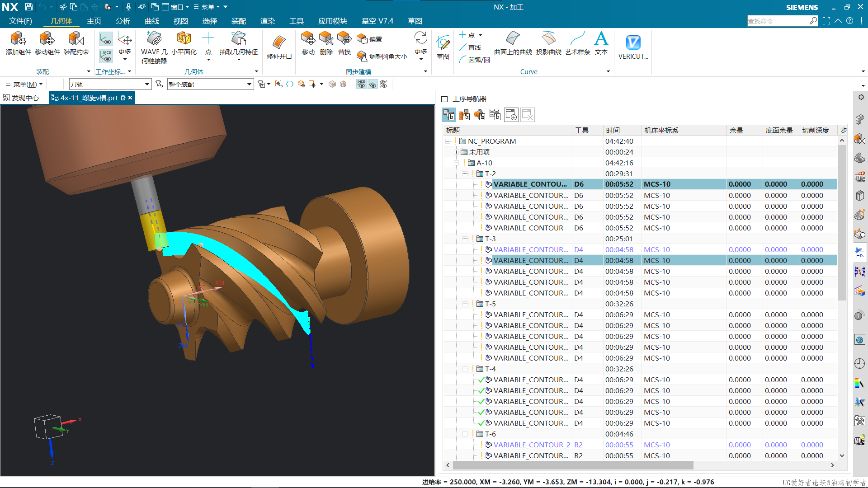Toggle the crossed-out eye icon in selection bar
Image resolution: width=868 pixels, height=488 pixels.
[383, 84]
